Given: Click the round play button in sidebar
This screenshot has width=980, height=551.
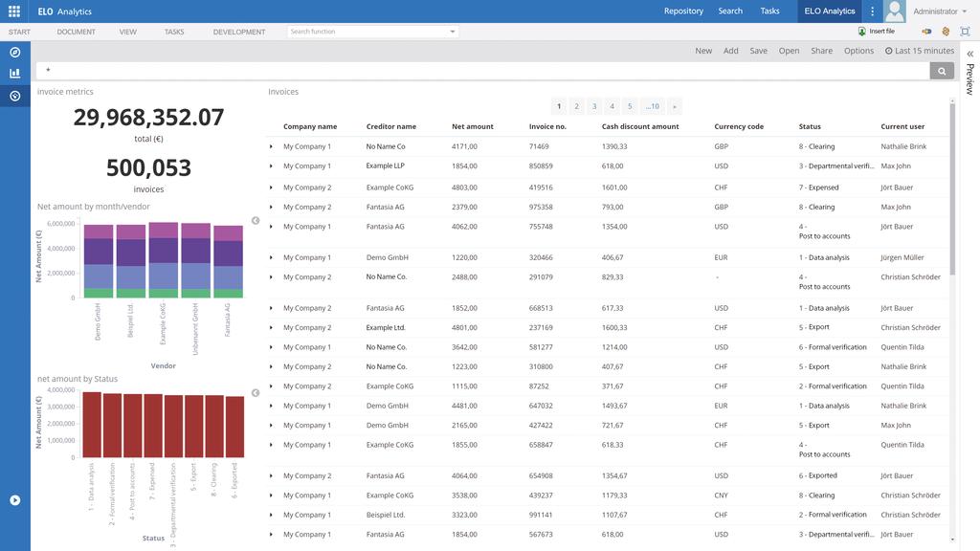Looking at the screenshot, I should [15, 500].
